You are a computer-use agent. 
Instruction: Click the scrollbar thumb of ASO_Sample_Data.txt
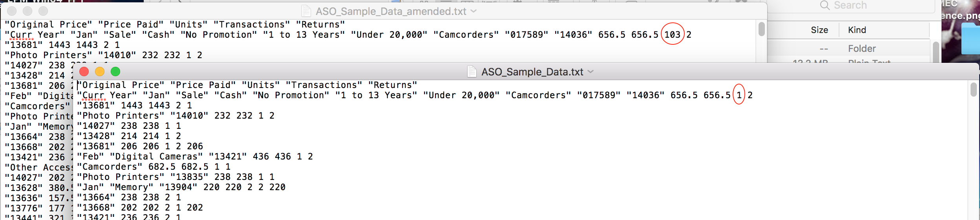(973, 90)
